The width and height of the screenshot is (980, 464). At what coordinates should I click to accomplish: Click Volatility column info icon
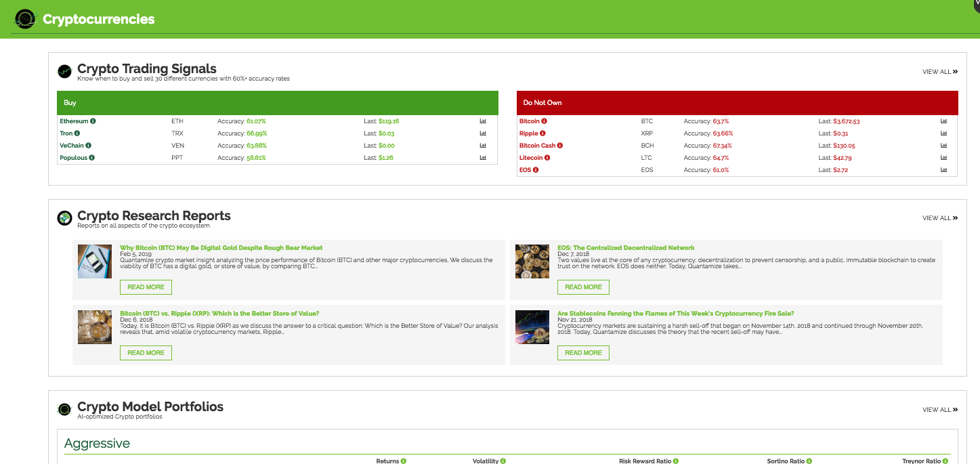tap(503, 461)
